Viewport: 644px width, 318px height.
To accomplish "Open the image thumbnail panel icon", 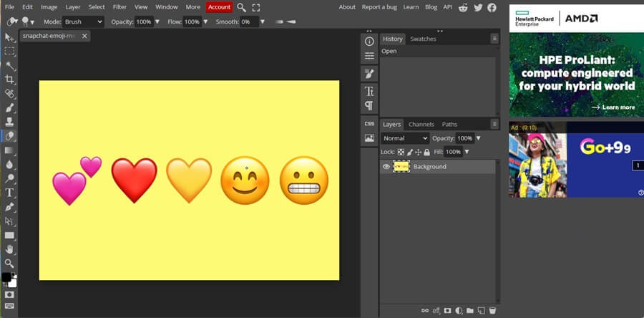I will pyautogui.click(x=369, y=138).
